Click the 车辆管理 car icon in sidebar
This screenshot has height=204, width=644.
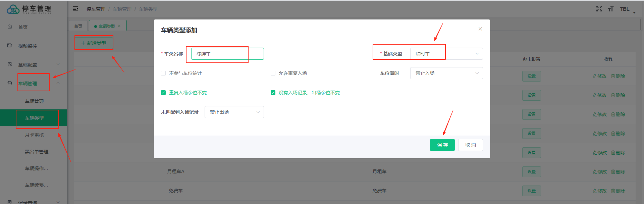(x=10, y=83)
